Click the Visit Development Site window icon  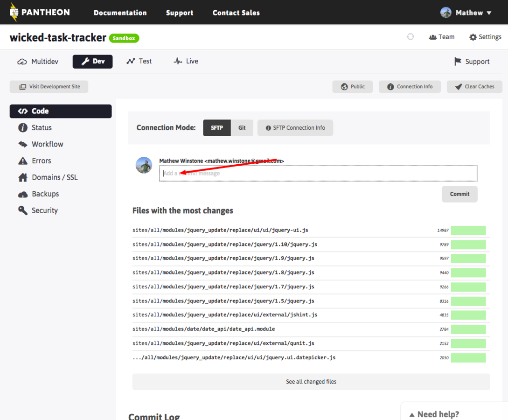(x=23, y=87)
